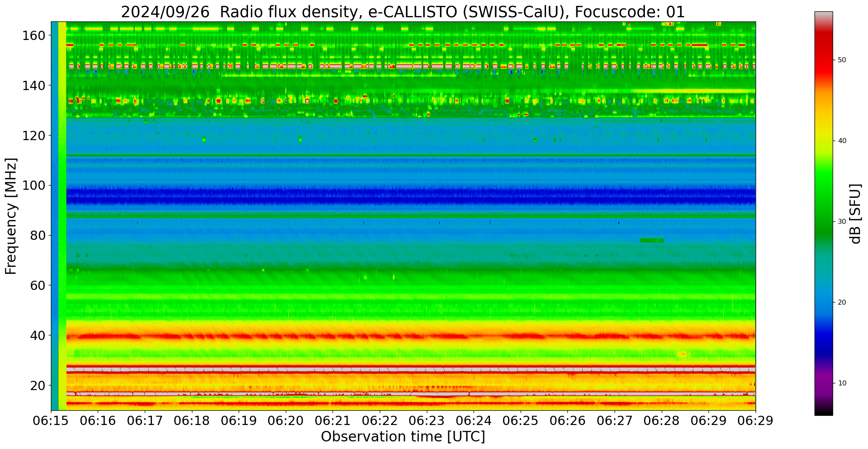Click the Frequency [MHz] axis label

(11, 216)
